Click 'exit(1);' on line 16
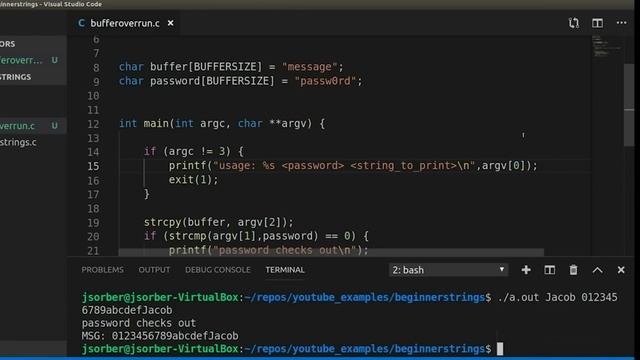This screenshot has width=640, height=360. [x=193, y=180]
